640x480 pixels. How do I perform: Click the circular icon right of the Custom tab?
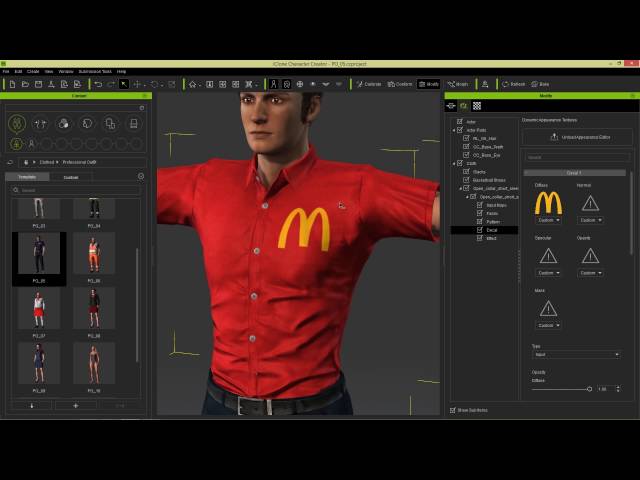click(x=141, y=176)
